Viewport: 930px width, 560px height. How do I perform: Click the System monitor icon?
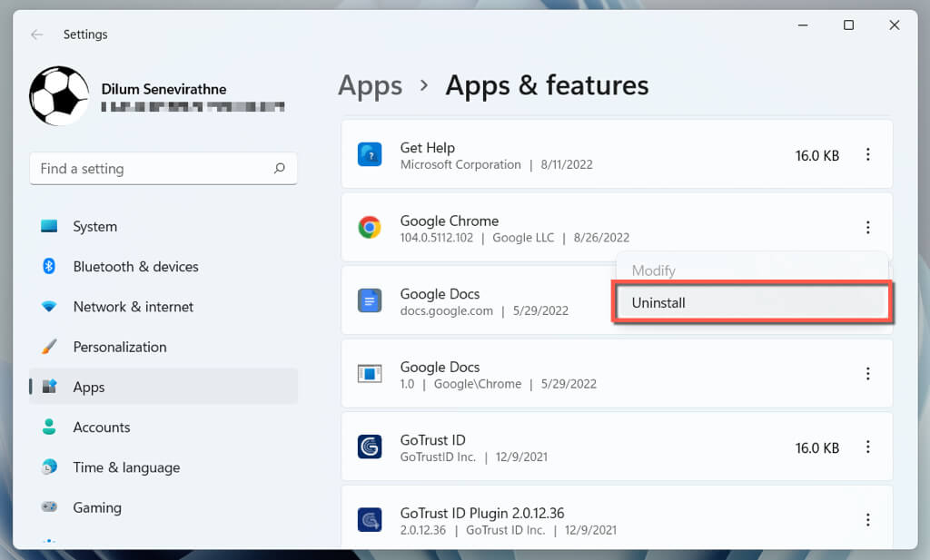[x=49, y=226]
